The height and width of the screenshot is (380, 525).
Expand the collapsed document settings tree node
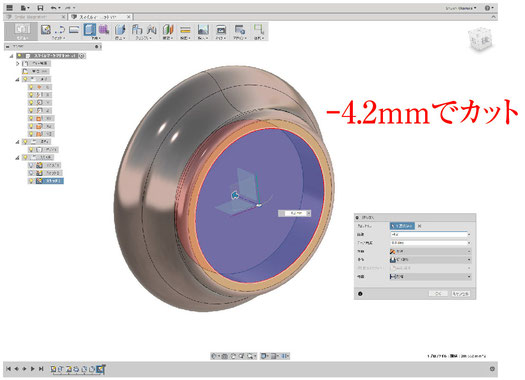(18, 63)
